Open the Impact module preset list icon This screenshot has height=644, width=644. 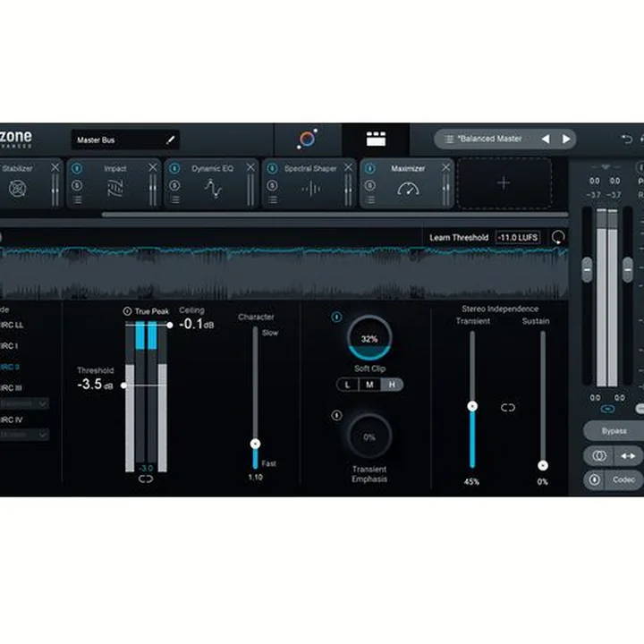coord(77,199)
